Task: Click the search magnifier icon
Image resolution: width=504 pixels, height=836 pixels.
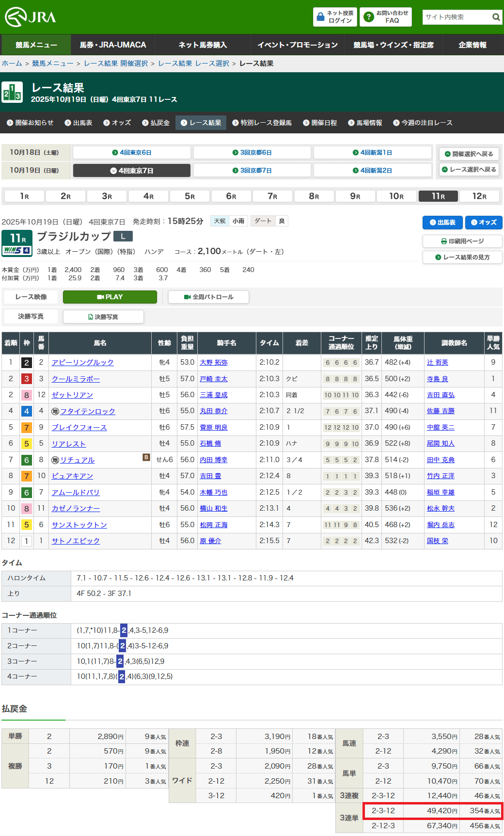Action: [496, 17]
